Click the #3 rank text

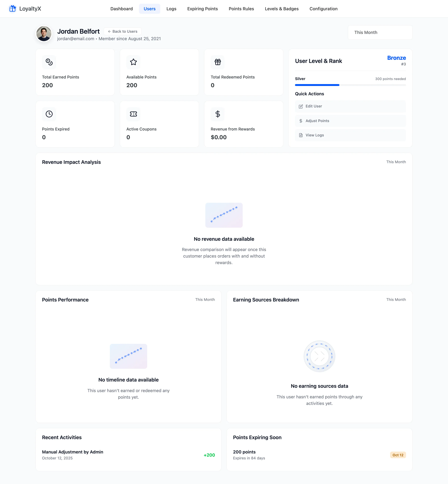403,64
